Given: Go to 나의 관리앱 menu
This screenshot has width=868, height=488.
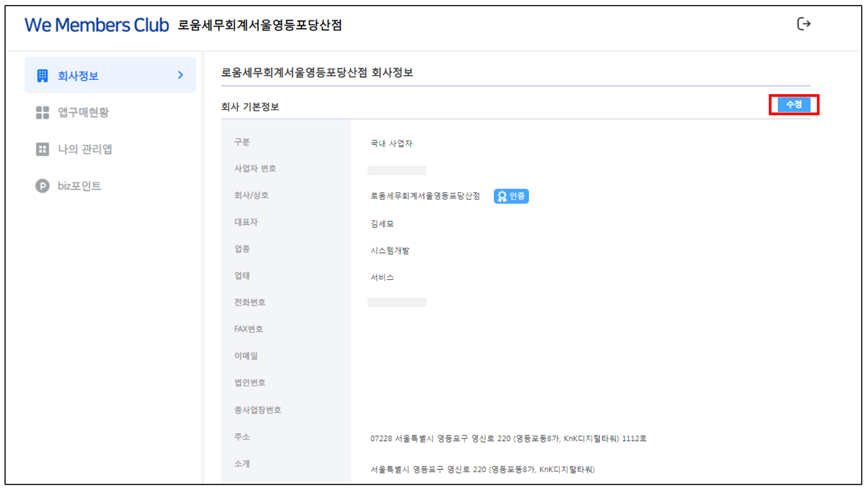Looking at the screenshot, I should pos(85,149).
